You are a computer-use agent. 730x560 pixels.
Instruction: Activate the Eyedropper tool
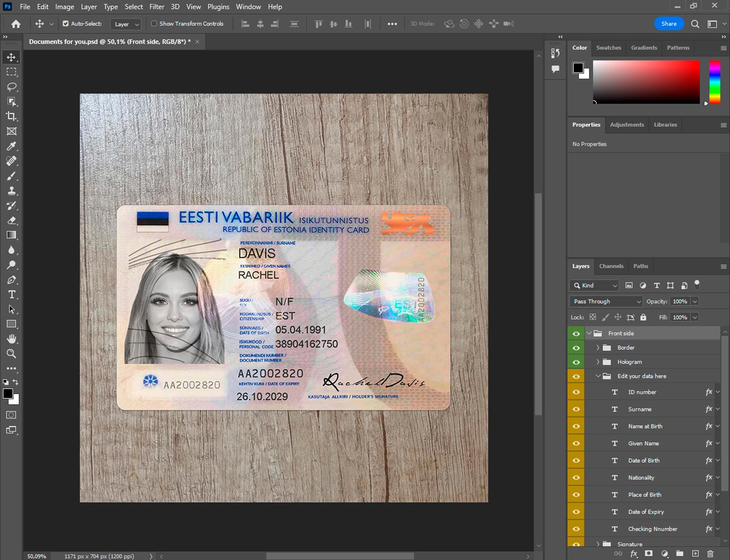coord(11,146)
